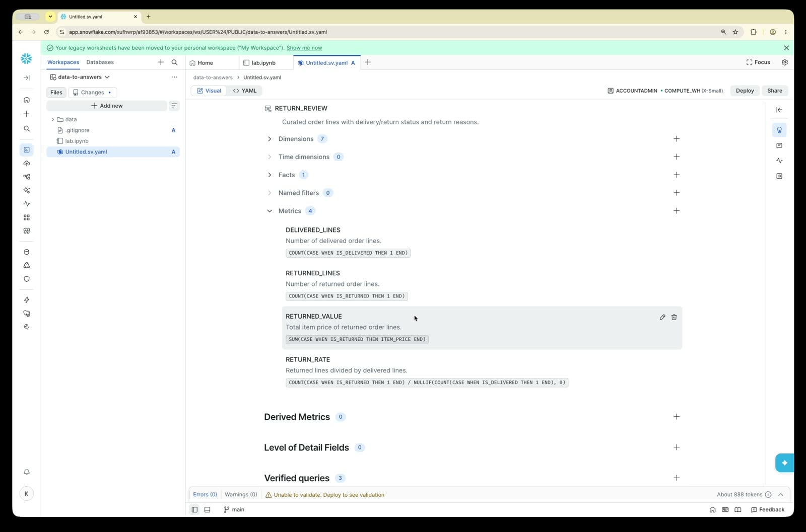806x532 pixels.
Task: Add a Derived Metric with plus icon
Action: click(x=677, y=417)
